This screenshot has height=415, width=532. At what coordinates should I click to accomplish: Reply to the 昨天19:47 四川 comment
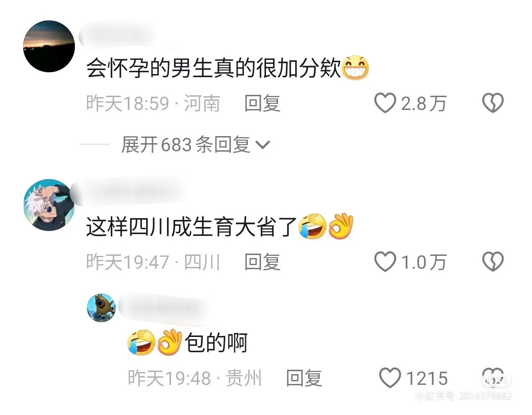pyautogui.click(x=262, y=262)
